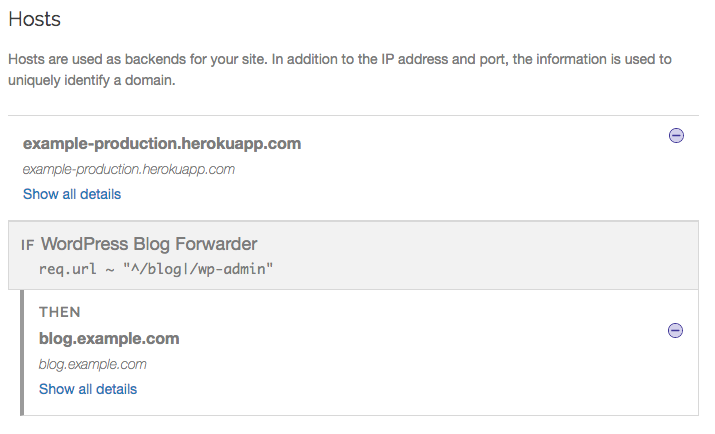Open the bold blog.example.com host title

[x=109, y=339]
